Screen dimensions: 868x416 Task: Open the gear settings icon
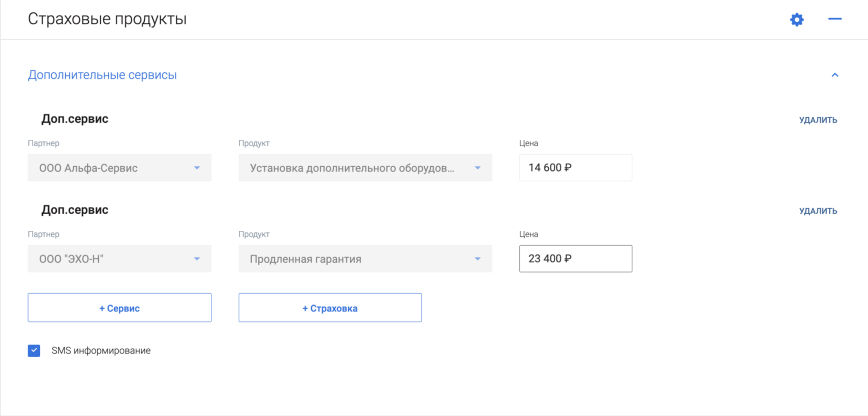tap(797, 20)
